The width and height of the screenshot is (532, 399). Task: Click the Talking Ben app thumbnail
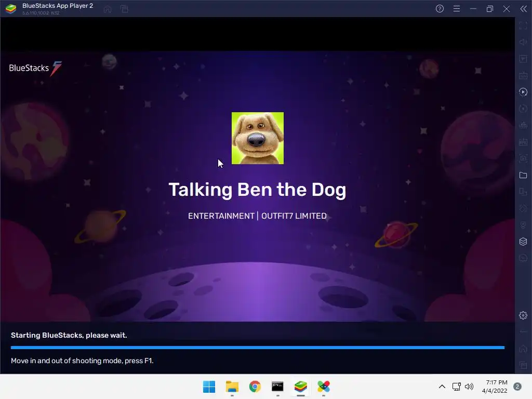point(258,138)
